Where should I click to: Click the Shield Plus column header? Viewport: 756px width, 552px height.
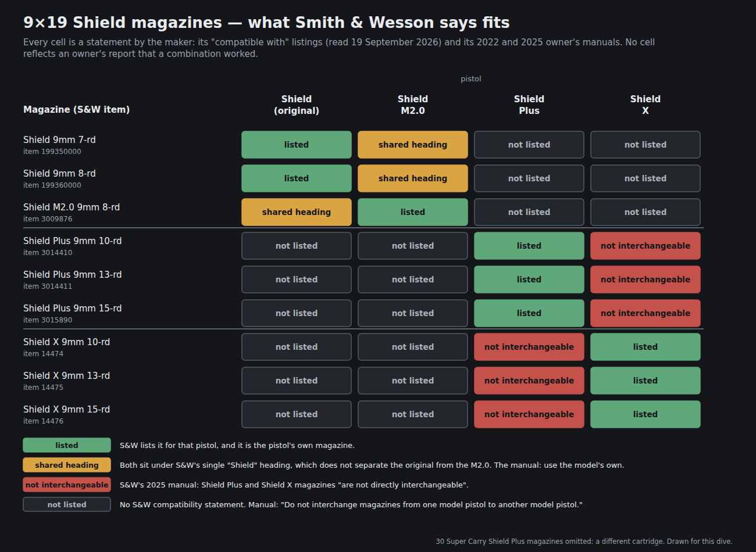click(529, 105)
